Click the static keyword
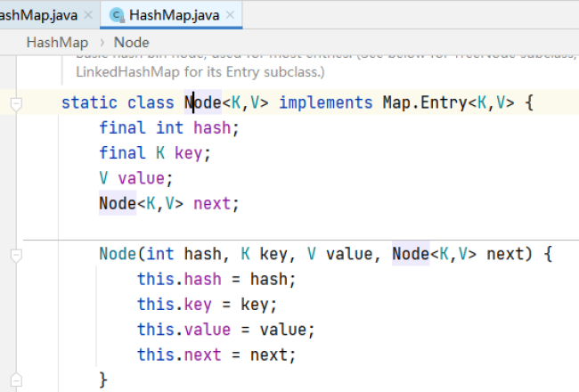Image resolution: width=579 pixels, height=392 pixels. pyautogui.click(x=89, y=102)
